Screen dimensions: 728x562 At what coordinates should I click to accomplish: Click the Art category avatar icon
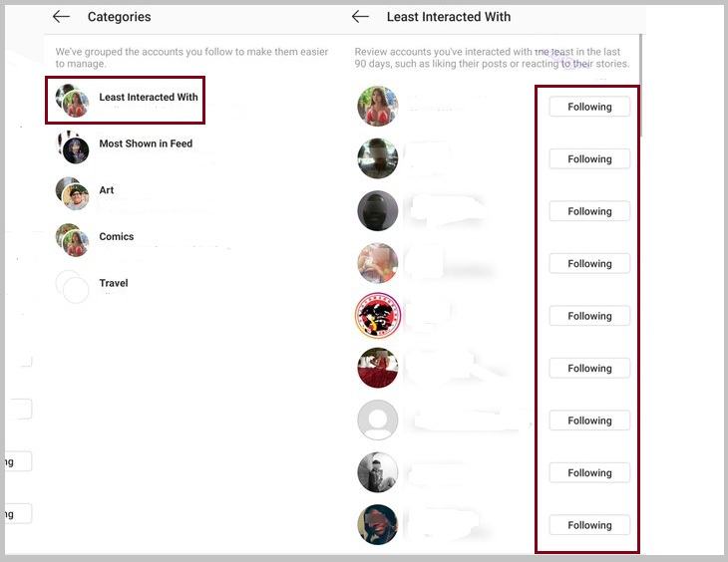[73, 193]
